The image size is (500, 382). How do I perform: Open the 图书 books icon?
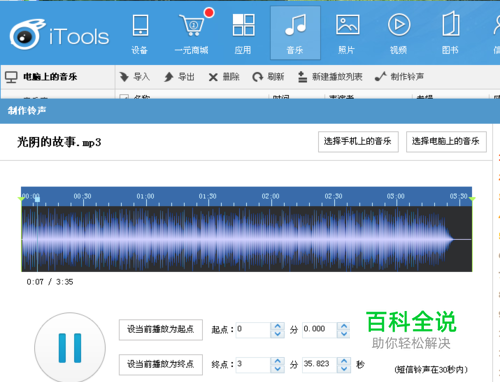coord(451,33)
